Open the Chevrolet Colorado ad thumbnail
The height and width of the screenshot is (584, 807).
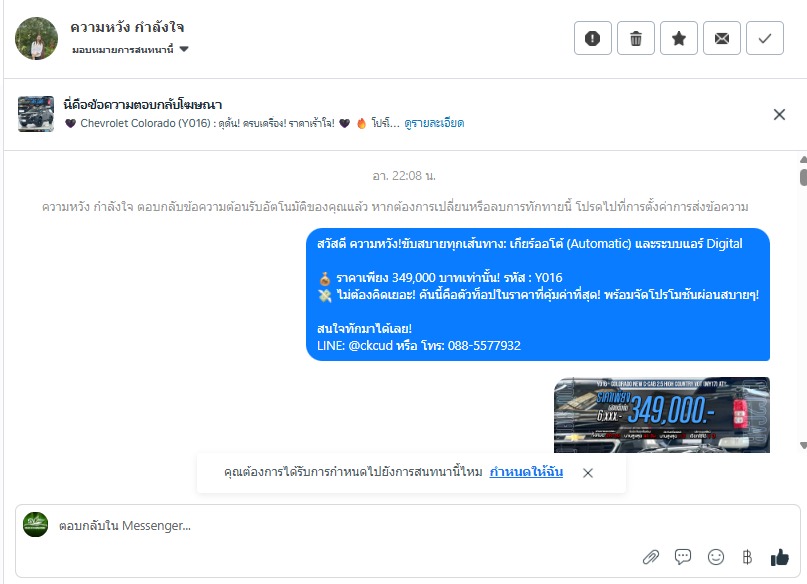pyautogui.click(x=36, y=114)
